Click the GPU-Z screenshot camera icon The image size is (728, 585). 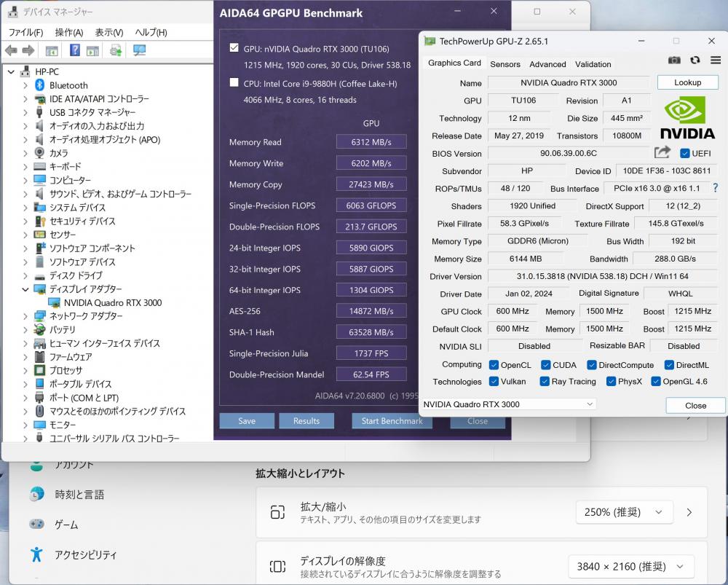674,60
